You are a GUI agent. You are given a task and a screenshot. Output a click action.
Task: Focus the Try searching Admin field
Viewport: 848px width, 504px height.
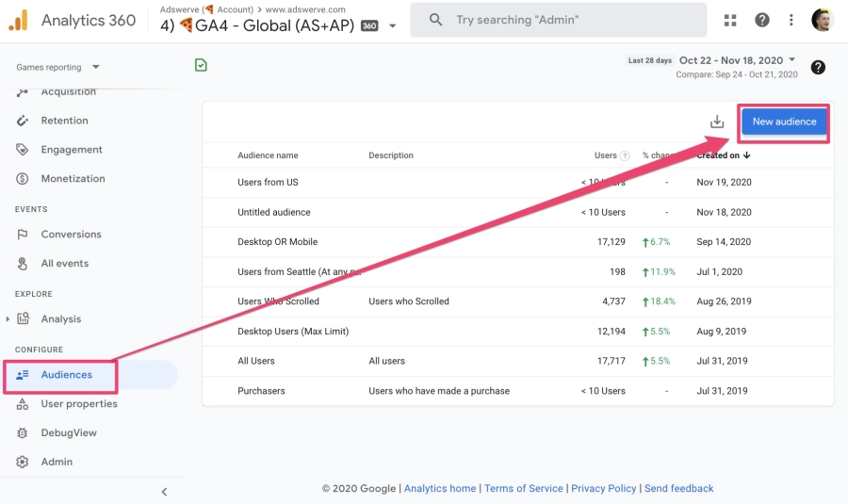pos(558,20)
